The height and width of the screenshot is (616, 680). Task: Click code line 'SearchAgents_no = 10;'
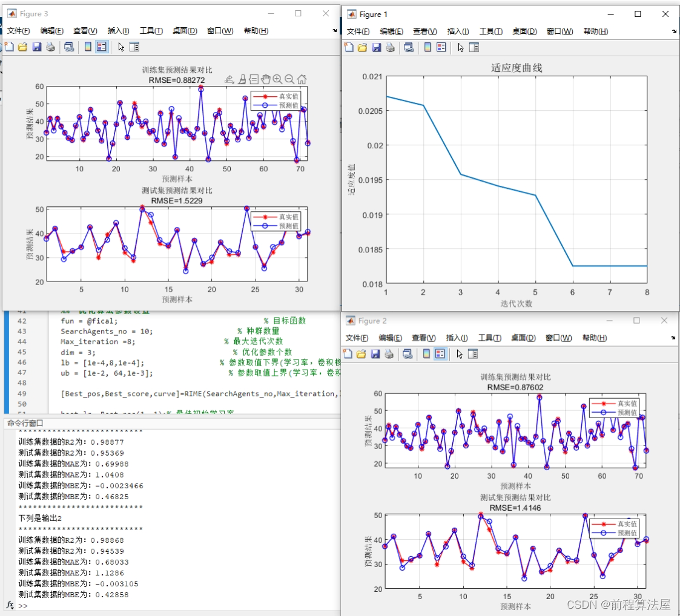pos(107,331)
